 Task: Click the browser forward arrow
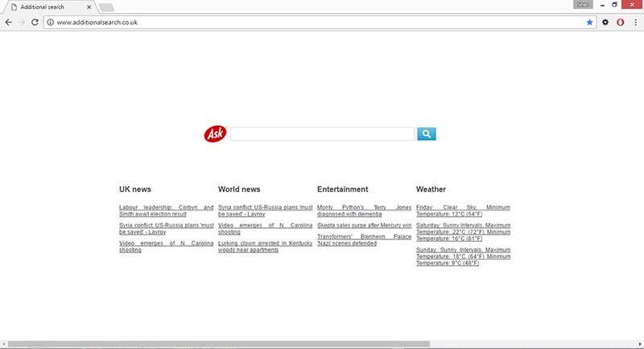click(22, 23)
